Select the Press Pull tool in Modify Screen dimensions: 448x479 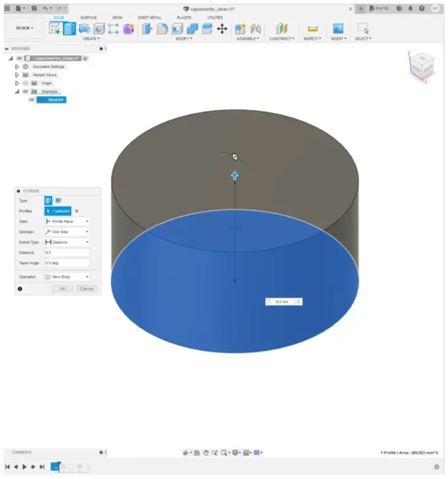[147, 29]
